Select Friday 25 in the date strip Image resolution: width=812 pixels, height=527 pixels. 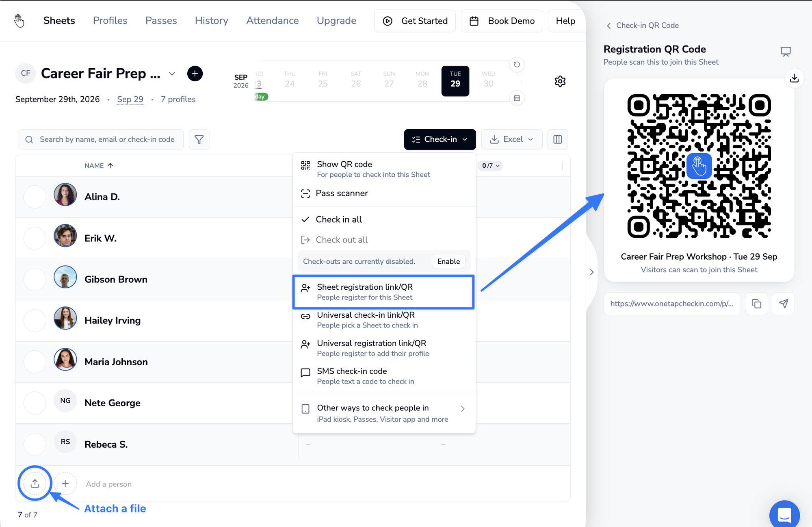pyautogui.click(x=323, y=80)
